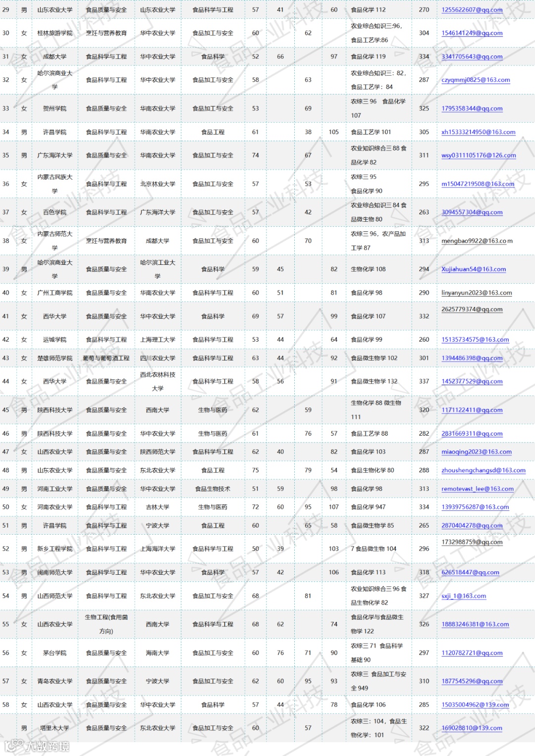
Task: Click 1452377529@qq.com email link
Action: [472, 381]
